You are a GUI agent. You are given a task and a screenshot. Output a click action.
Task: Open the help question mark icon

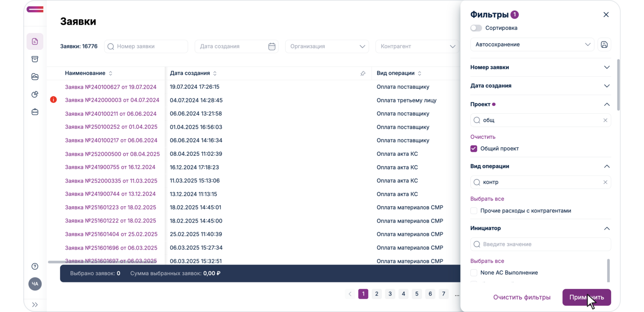(35, 266)
